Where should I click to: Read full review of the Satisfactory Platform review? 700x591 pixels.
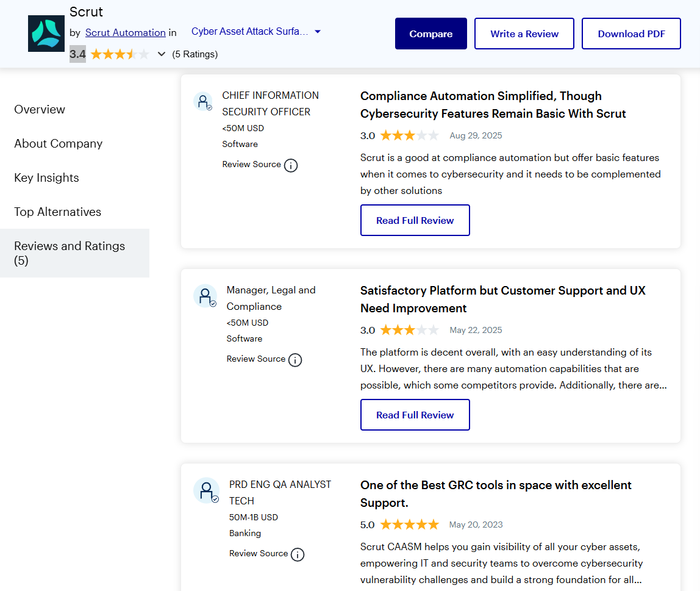[x=415, y=415]
